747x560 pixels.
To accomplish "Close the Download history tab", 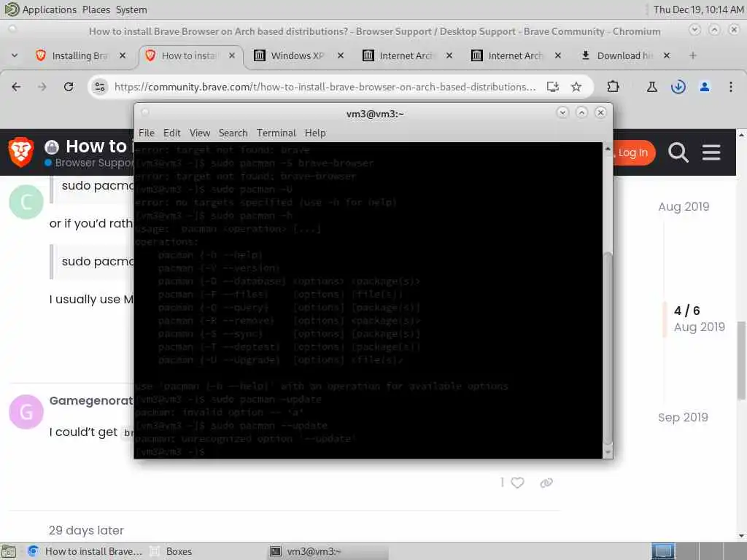I will click(667, 55).
